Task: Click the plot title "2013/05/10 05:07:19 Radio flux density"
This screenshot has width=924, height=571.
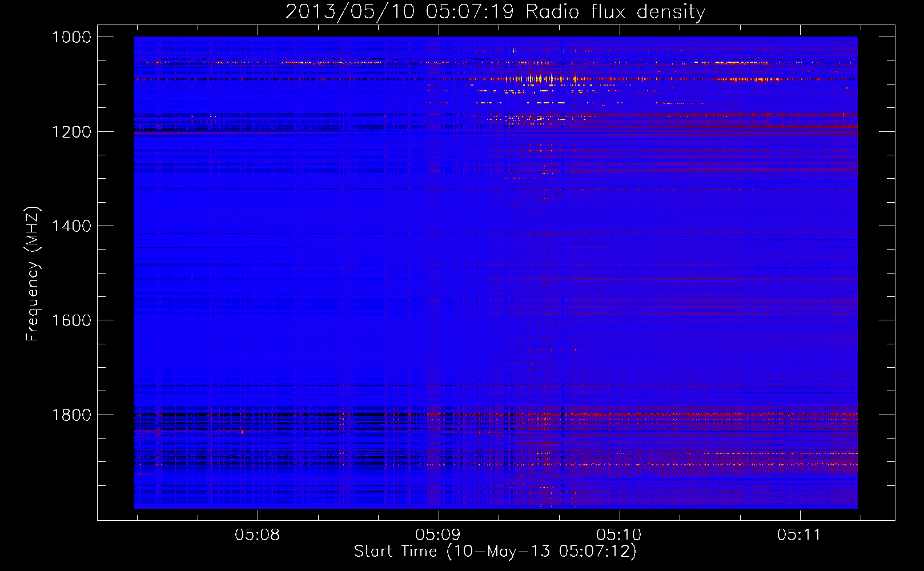Action: 495,12
